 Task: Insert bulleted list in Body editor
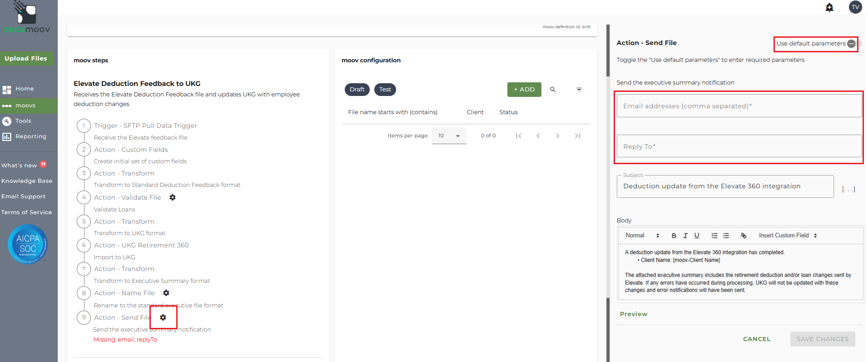726,236
